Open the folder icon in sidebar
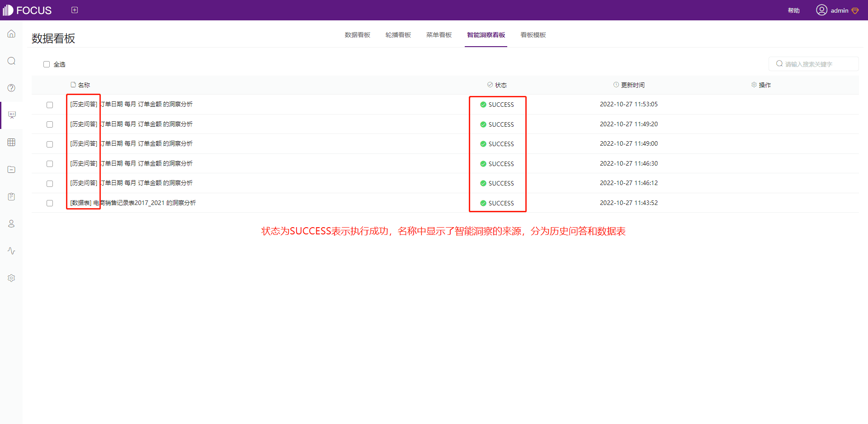 (x=11, y=169)
